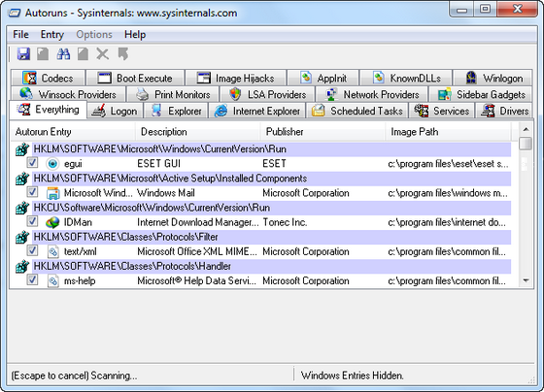Sort by the Description column header
Viewport: 544px width, 392px height.
pyautogui.click(x=198, y=132)
